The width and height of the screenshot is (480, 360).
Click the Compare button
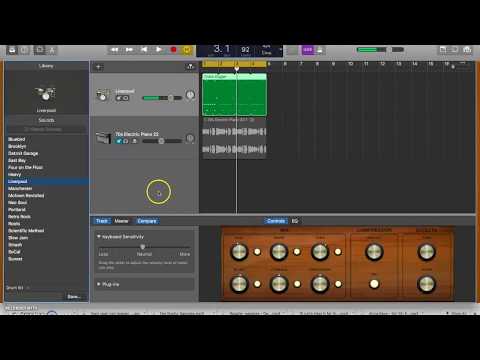click(x=147, y=221)
